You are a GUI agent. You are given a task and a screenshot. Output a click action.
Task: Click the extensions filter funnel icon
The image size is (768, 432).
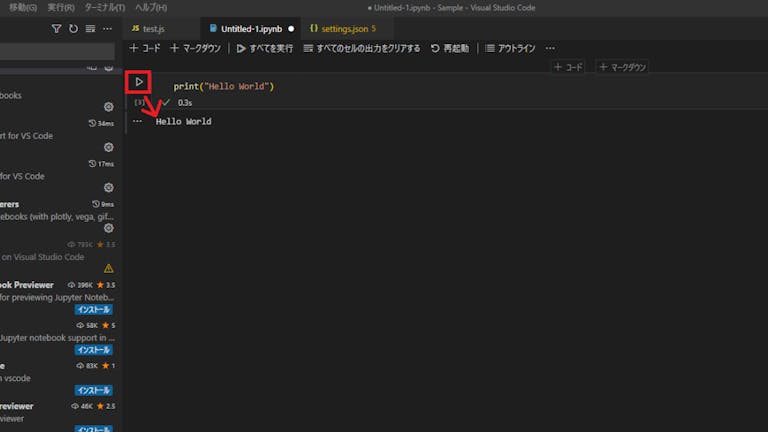tap(57, 29)
